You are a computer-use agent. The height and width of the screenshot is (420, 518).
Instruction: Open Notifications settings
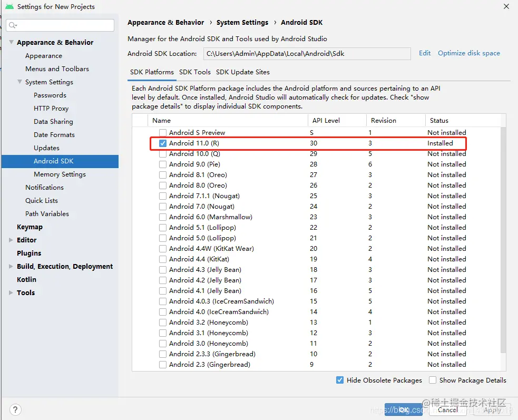(44, 188)
